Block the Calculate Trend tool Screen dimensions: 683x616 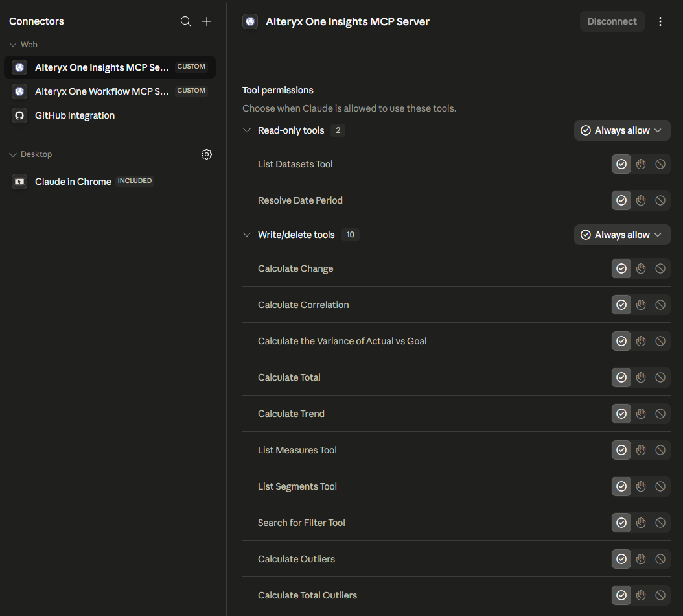tap(660, 413)
